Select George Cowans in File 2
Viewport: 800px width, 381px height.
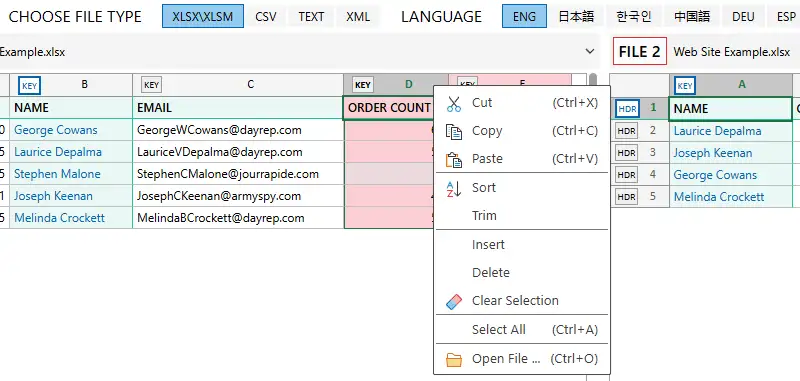click(731, 175)
